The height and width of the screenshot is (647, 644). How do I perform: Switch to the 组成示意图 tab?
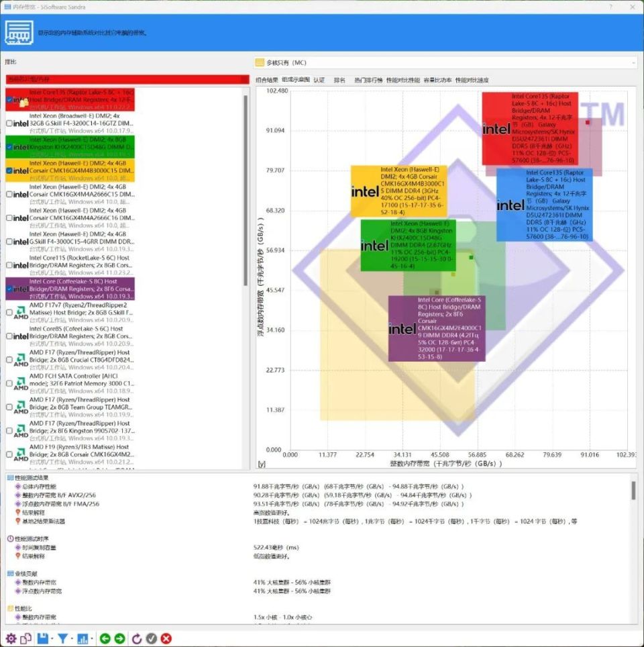pyautogui.click(x=295, y=80)
